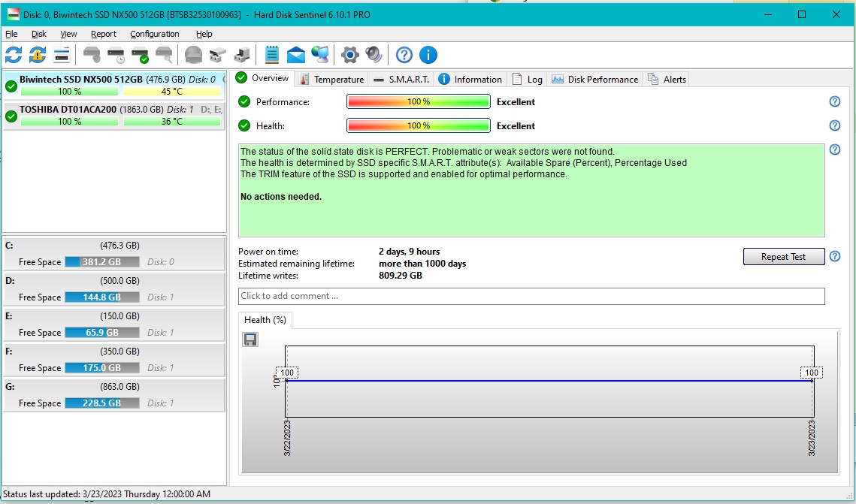
Task: Click the G: free space 228.5 GB bar
Action: pyautogui.click(x=102, y=403)
